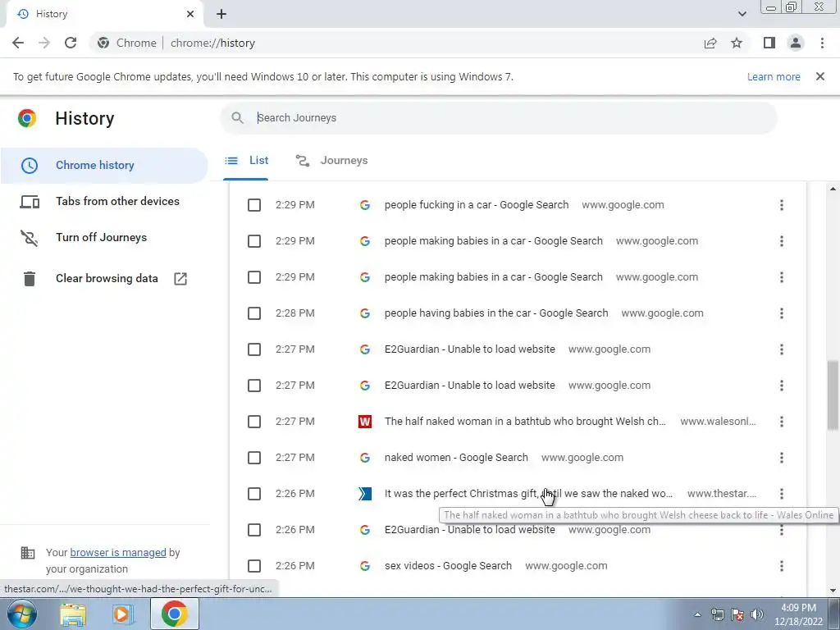Show hidden tray icons arrow

[x=697, y=614]
